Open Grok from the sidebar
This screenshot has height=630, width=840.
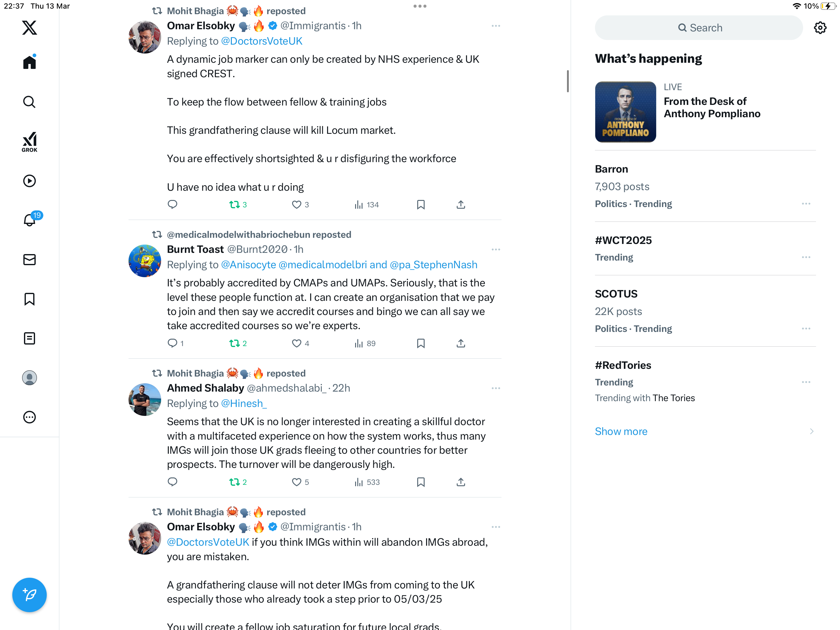click(x=29, y=142)
